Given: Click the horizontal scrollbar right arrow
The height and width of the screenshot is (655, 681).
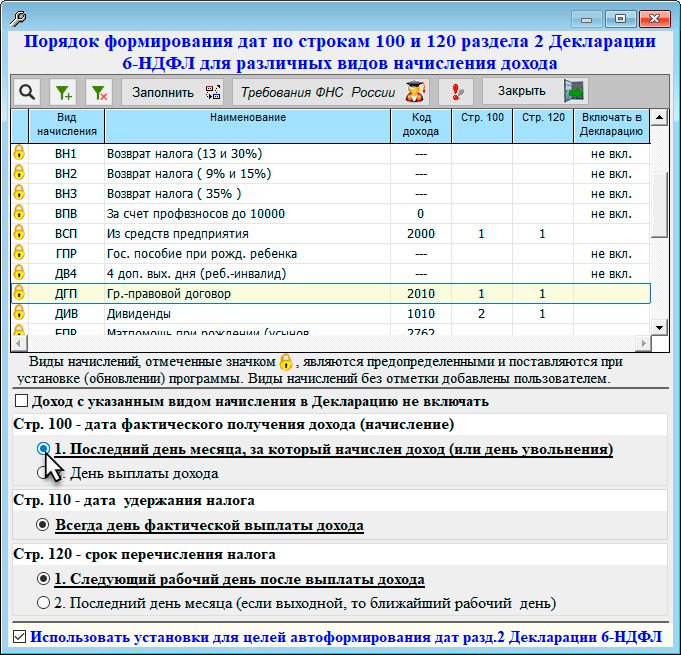Looking at the screenshot, I should (x=643, y=344).
